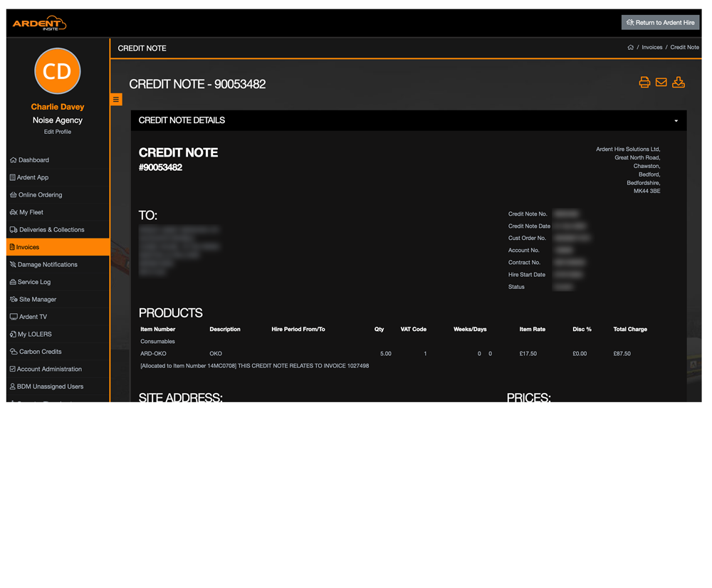Click the Consumables row label
Screen dimensions: 712x588
157,342
